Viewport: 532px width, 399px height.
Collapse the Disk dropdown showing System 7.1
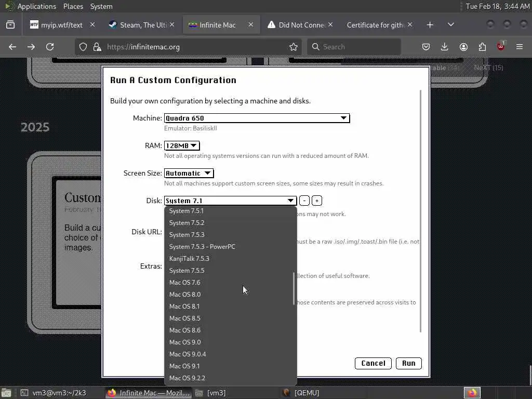click(x=230, y=201)
